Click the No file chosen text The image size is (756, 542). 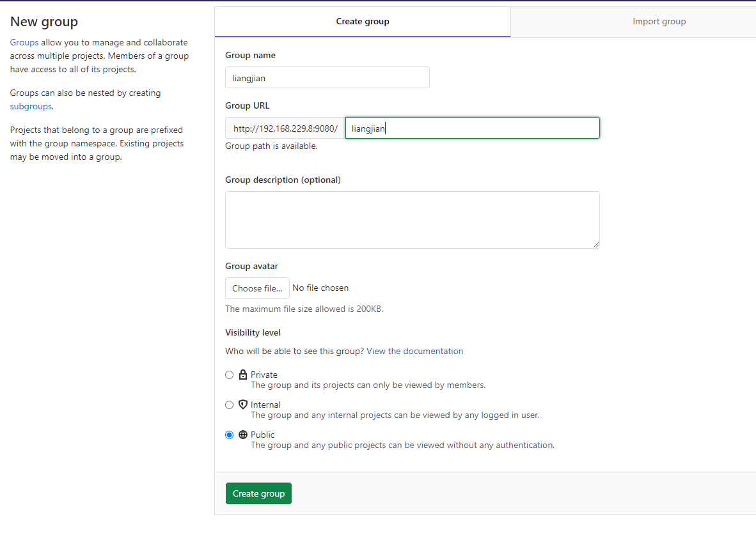click(320, 288)
